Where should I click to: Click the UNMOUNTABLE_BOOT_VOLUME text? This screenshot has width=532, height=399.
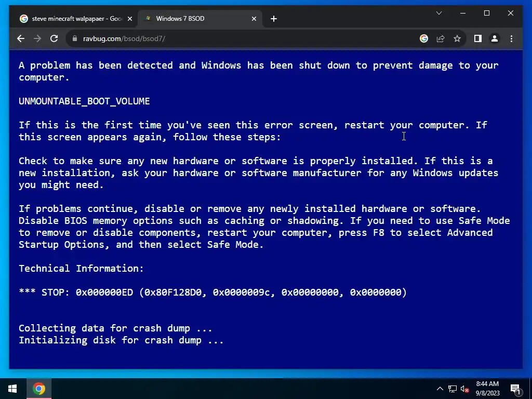[x=84, y=101]
